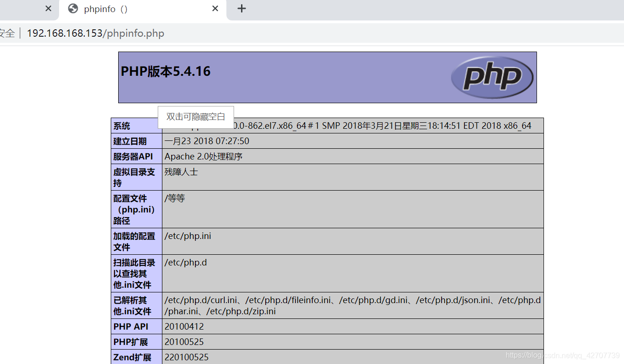This screenshot has width=624, height=364.
Task: Click the 加载的配置文件 row label
Action: (x=136, y=241)
